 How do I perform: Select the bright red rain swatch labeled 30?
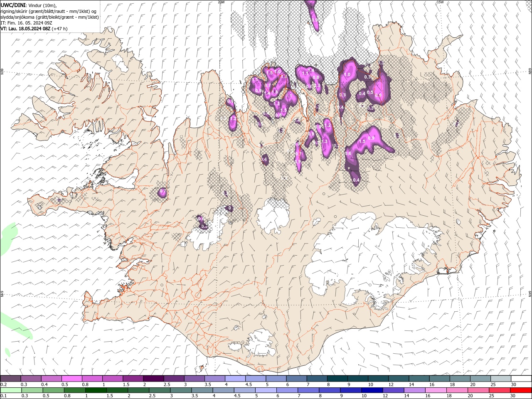pyautogui.click(x=521, y=390)
